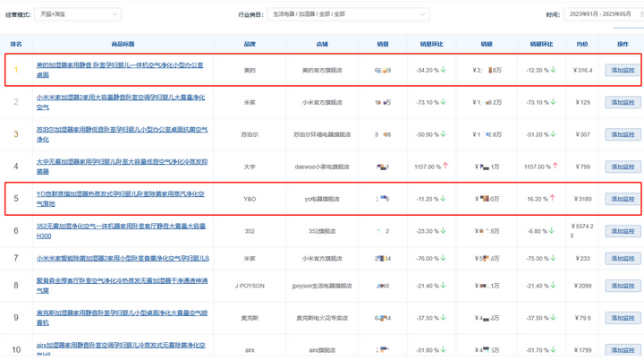Open the 小米米家加湿器2家用大容量 product link
Image resolution: width=644 pixels, height=360 pixels.
point(121,102)
